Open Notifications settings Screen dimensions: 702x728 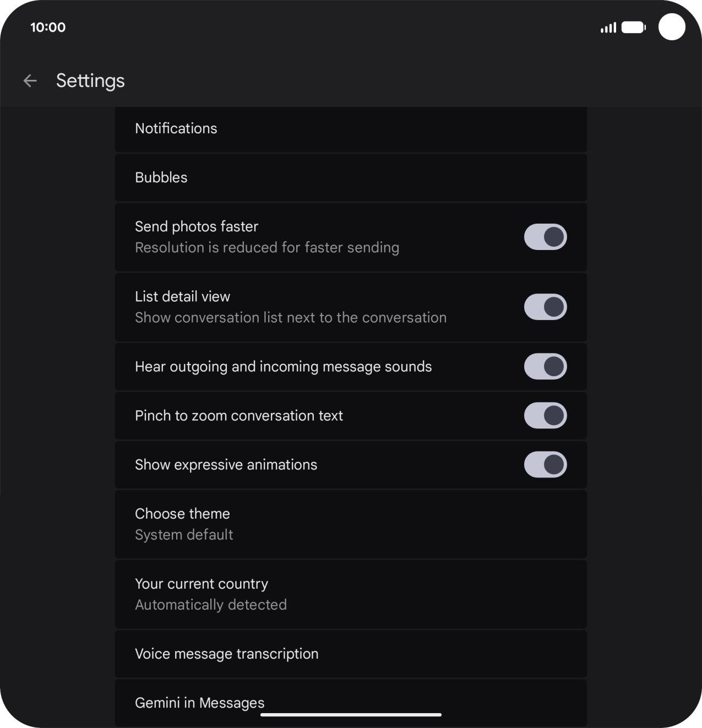[x=351, y=129]
